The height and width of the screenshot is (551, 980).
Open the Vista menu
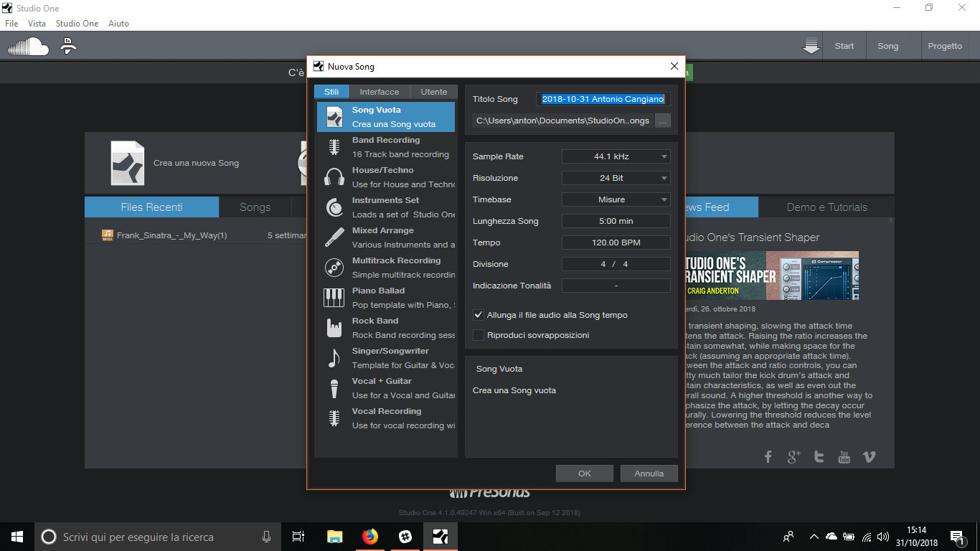click(37, 24)
